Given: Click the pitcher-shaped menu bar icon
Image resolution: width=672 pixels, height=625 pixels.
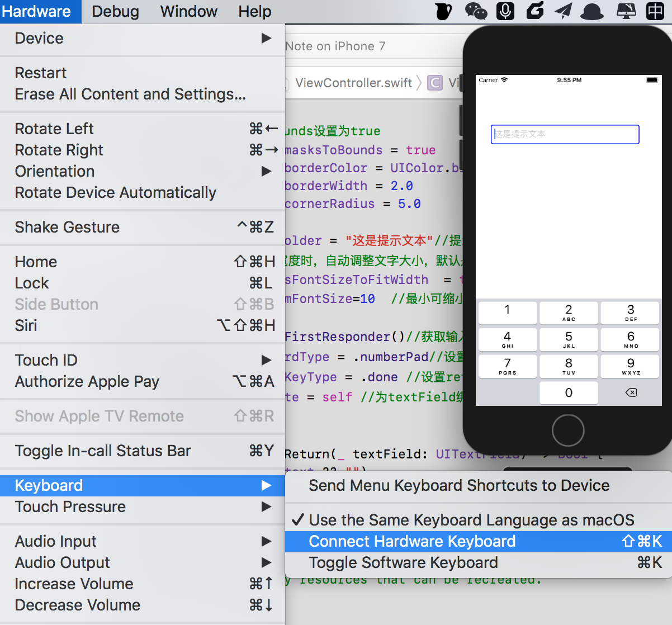Looking at the screenshot, I should click(443, 11).
